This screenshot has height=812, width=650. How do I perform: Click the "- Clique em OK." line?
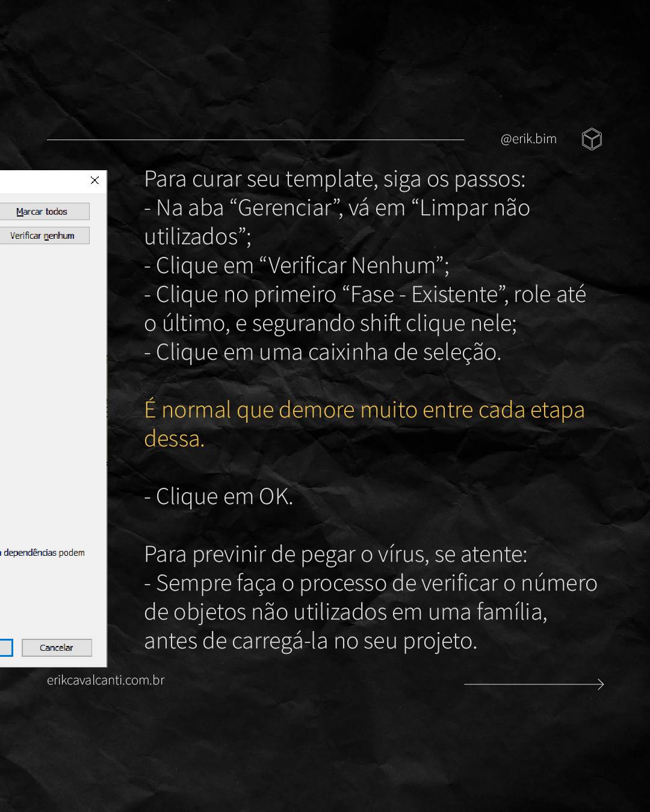[218, 497]
